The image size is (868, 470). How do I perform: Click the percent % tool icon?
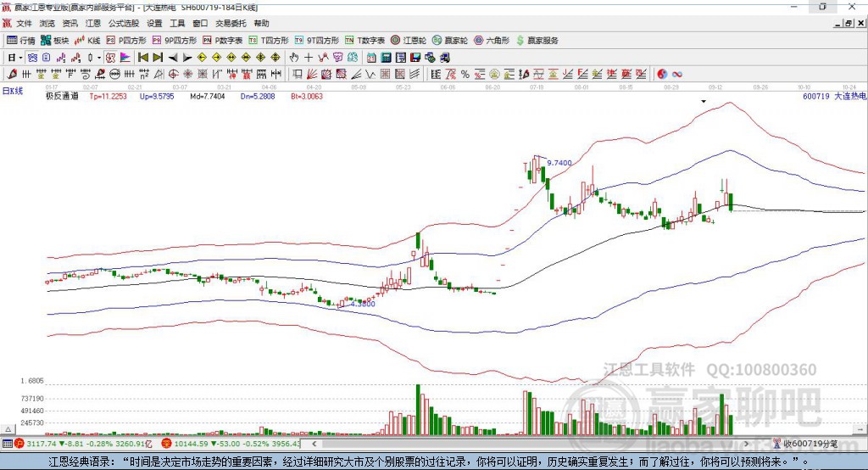click(x=465, y=75)
